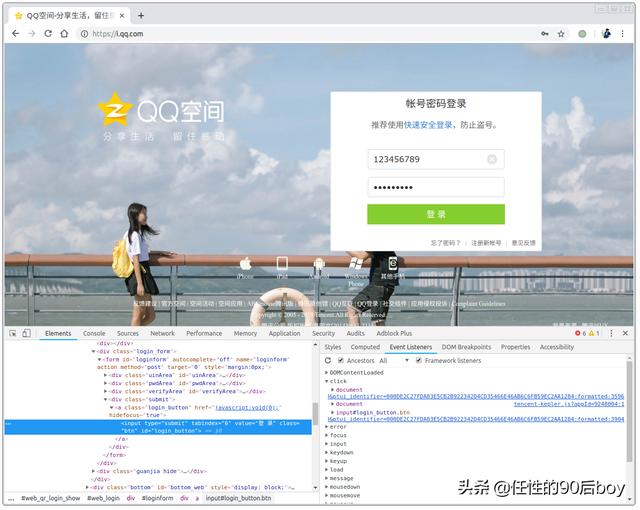The height and width of the screenshot is (510, 640).
Task: Click the green extension icon in toolbar
Action: pyautogui.click(x=582, y=34)
